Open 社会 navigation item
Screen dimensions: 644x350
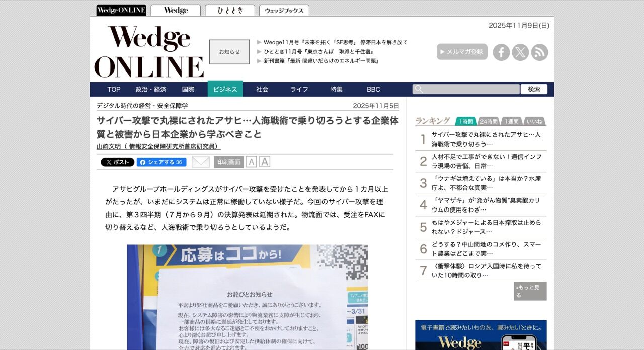pyautogui.click(x=262, y=89)
